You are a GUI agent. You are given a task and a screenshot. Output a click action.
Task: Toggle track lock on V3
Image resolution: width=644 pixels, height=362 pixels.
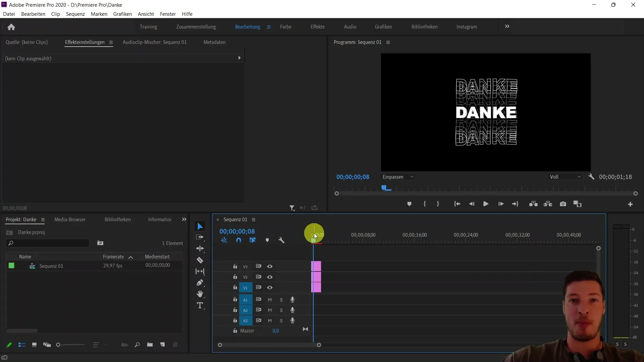coord(235,266)
